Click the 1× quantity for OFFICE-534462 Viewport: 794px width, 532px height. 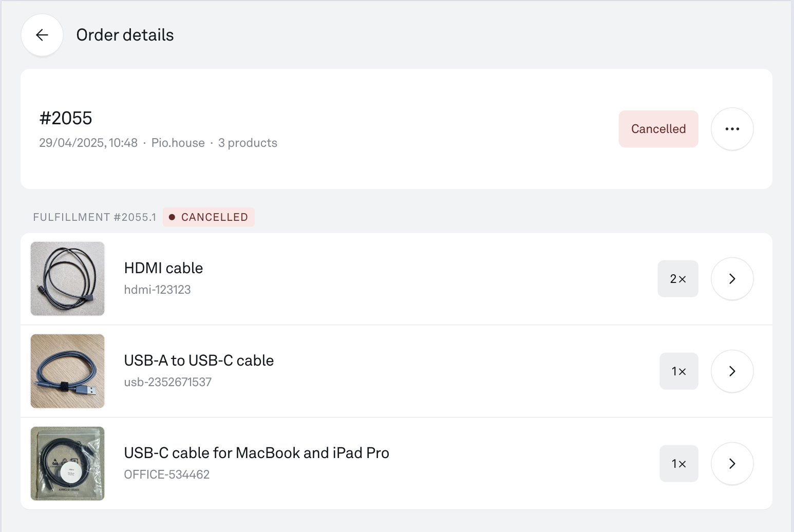[679, 464]
